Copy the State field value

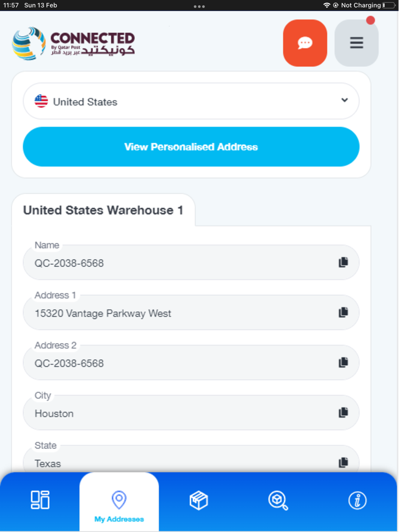coord(343,463)
